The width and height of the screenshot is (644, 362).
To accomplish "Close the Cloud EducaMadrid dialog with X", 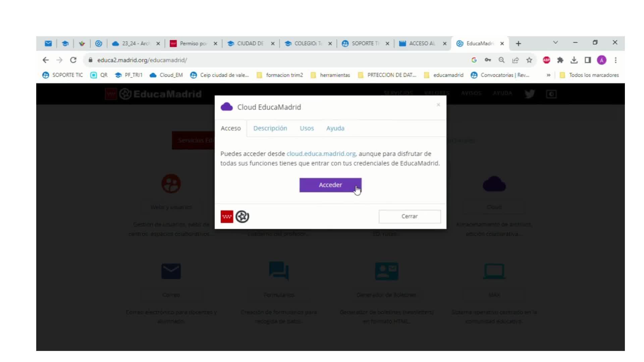I will click(438, 105).
